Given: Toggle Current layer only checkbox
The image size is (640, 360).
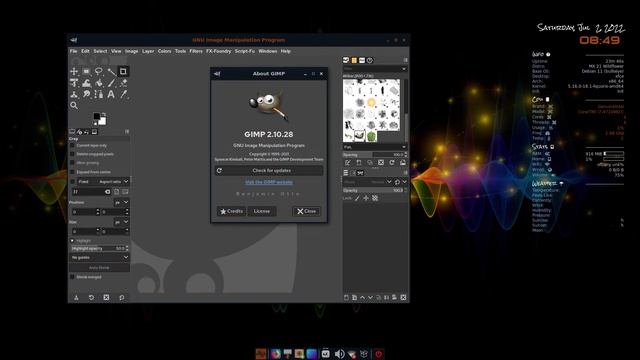Looking at the screenshot, I should (72, 145).
